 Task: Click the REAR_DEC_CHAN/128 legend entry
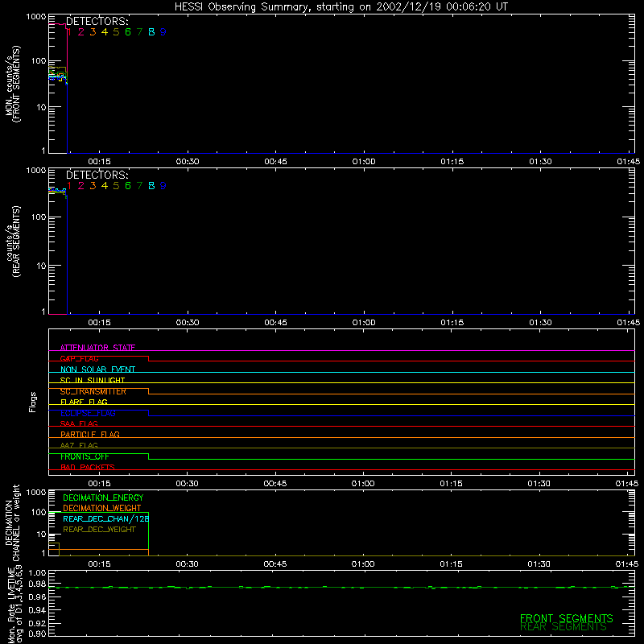106,519
